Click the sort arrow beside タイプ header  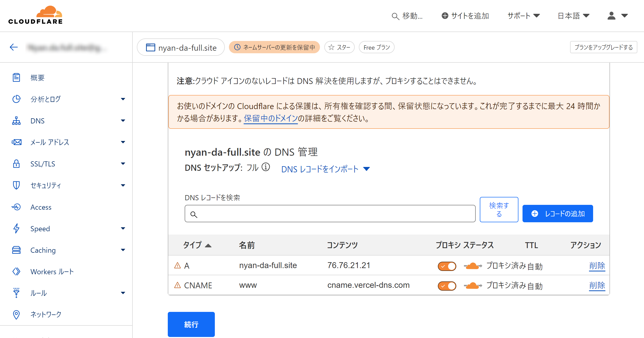click(208, 246)
